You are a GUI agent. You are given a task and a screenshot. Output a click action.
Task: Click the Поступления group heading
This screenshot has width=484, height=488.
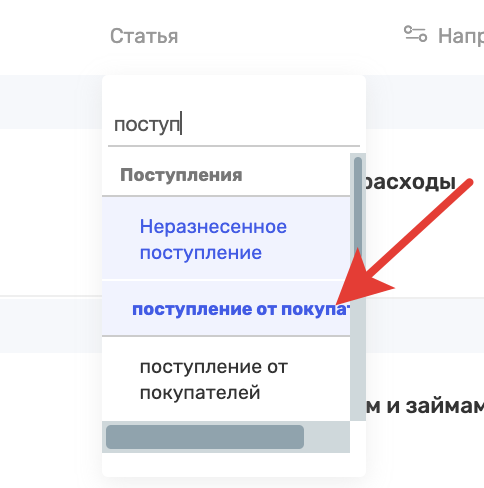coord(181,175)
